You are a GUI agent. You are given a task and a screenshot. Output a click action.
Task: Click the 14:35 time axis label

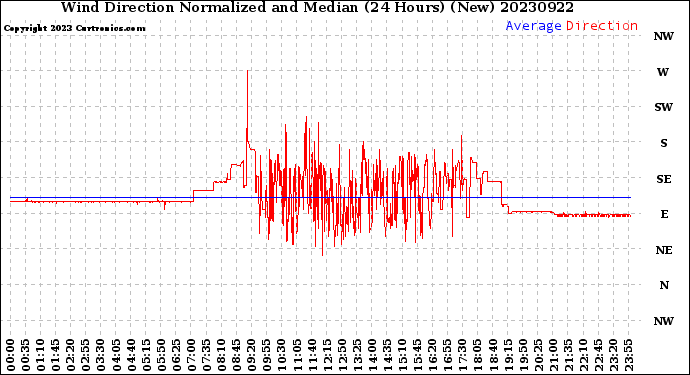[x=387, y=355]
